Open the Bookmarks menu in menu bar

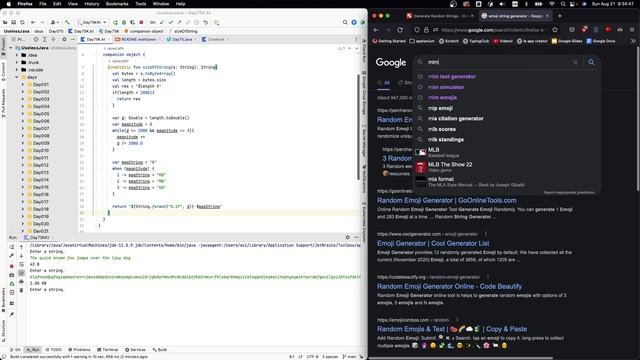tap(117, 4)
